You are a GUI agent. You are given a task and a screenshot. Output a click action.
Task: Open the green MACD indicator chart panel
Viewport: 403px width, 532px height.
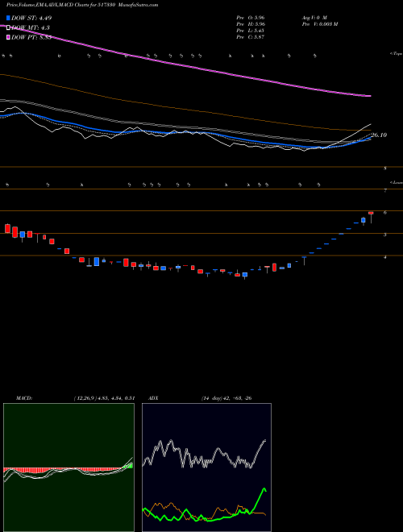[x=69, y=468]
